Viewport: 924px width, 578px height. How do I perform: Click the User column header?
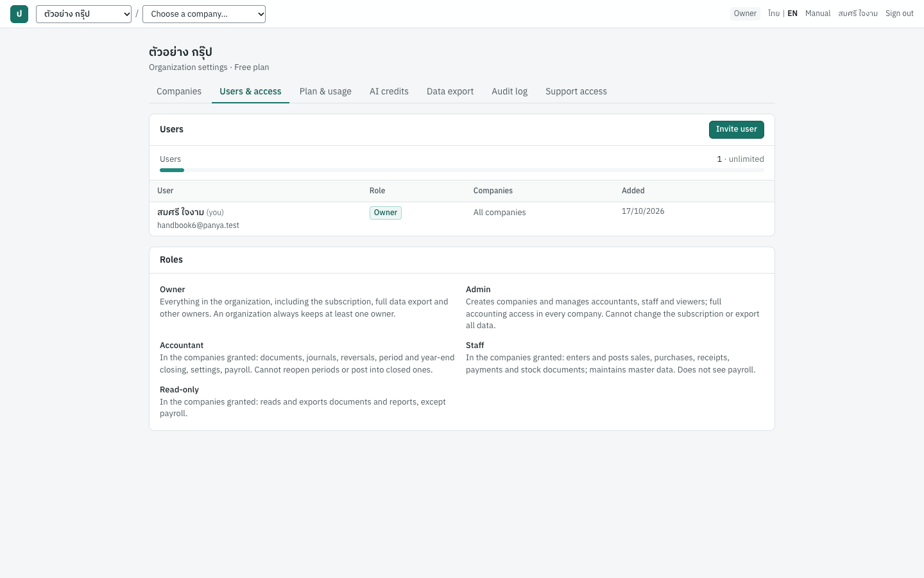coord(166,191)
